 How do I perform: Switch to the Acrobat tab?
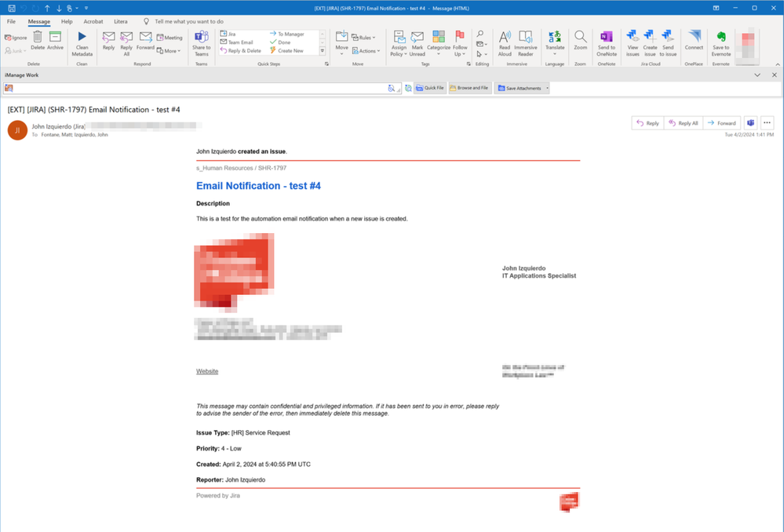(x=93, y=21)
